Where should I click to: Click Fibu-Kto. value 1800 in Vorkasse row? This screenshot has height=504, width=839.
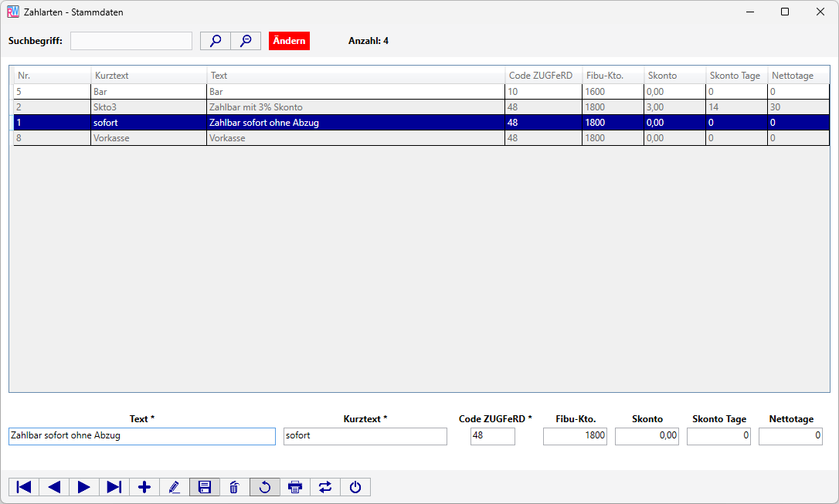(613, 138)
